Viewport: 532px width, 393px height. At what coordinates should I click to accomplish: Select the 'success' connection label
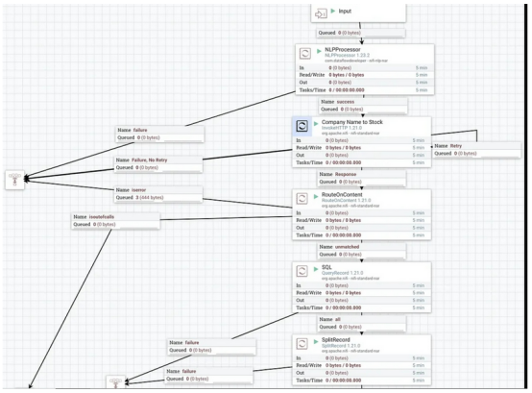(363, 106)
